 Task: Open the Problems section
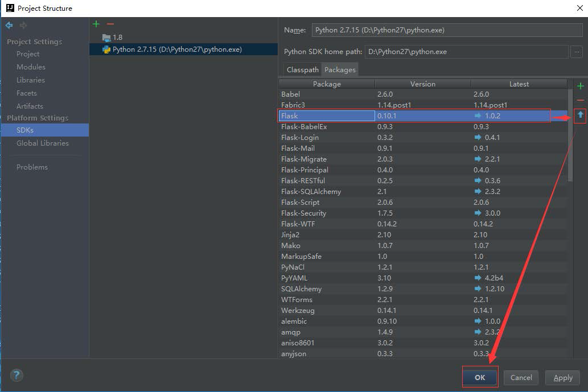(x=32, y=167)
